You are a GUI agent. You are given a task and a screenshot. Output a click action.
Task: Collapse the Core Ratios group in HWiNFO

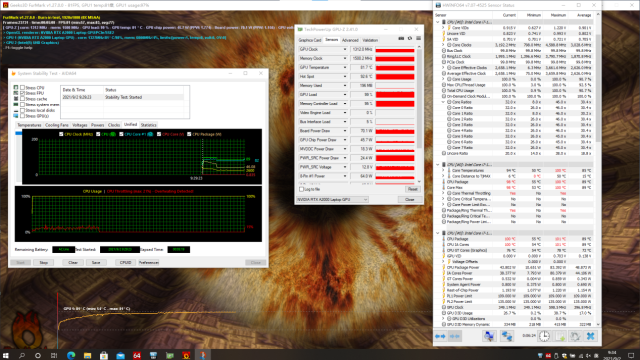[443, 102]
